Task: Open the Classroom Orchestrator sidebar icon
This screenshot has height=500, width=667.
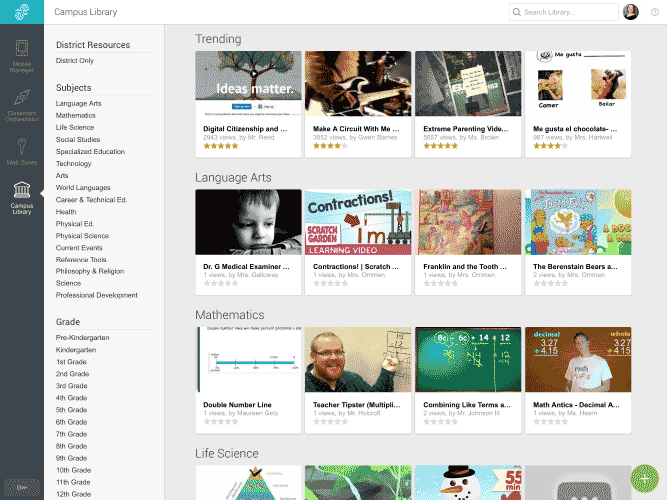Action: 22,105
